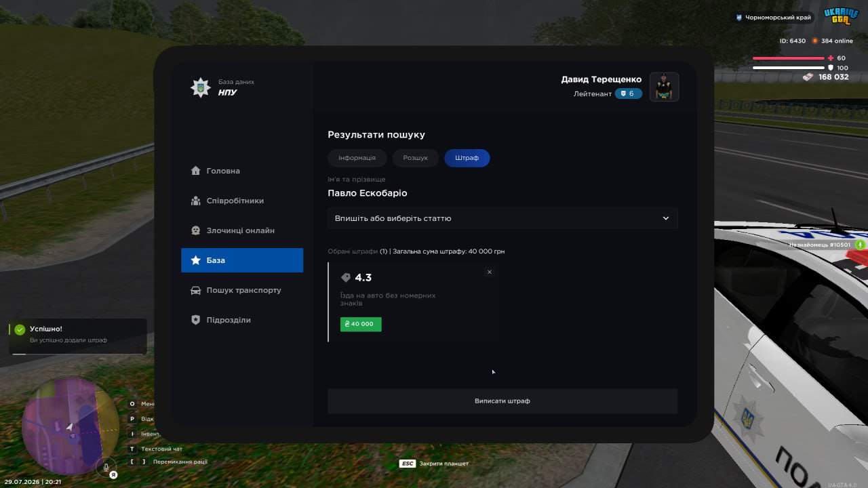
Task: Remove the 4.3 fine with its X
Action: click(490, 272)
